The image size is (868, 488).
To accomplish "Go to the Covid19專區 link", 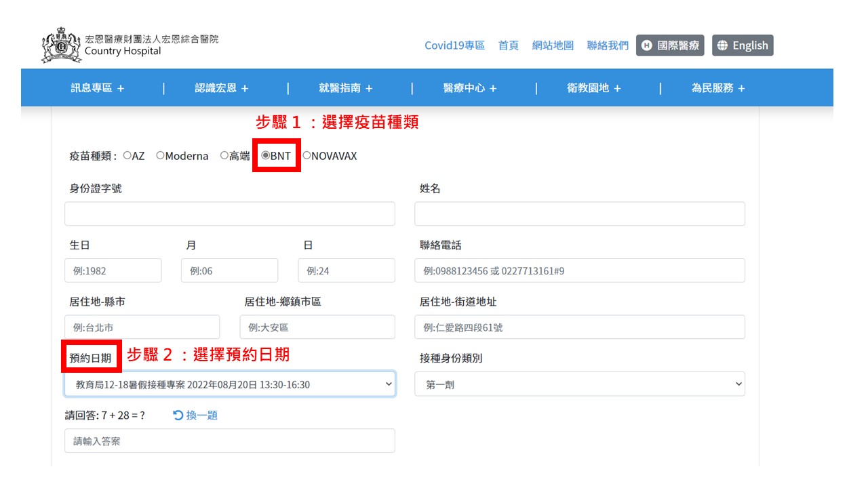I will coord(454,45).
